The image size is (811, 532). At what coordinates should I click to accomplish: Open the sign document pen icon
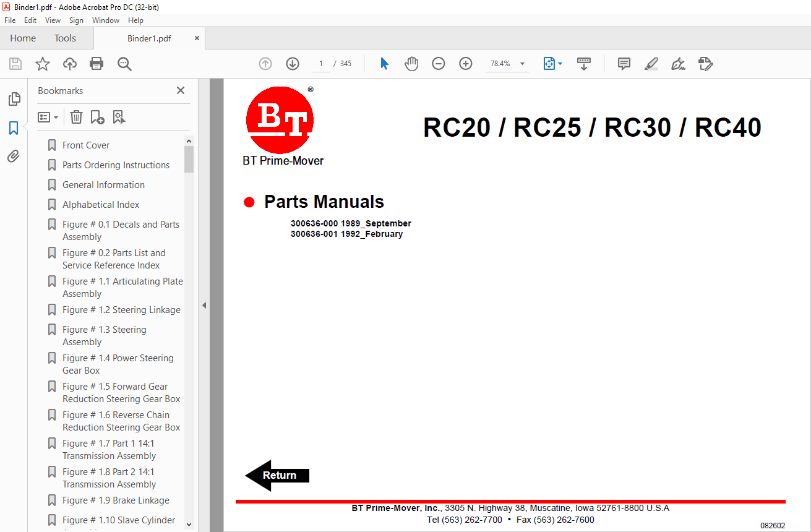click(678, 64)
